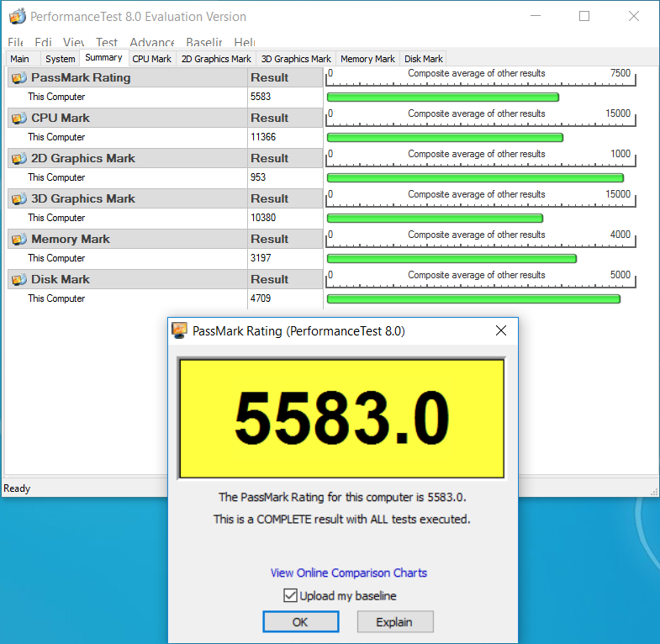Click the COMPLETE result message text
660x644 pixels.
pos(342,520)
